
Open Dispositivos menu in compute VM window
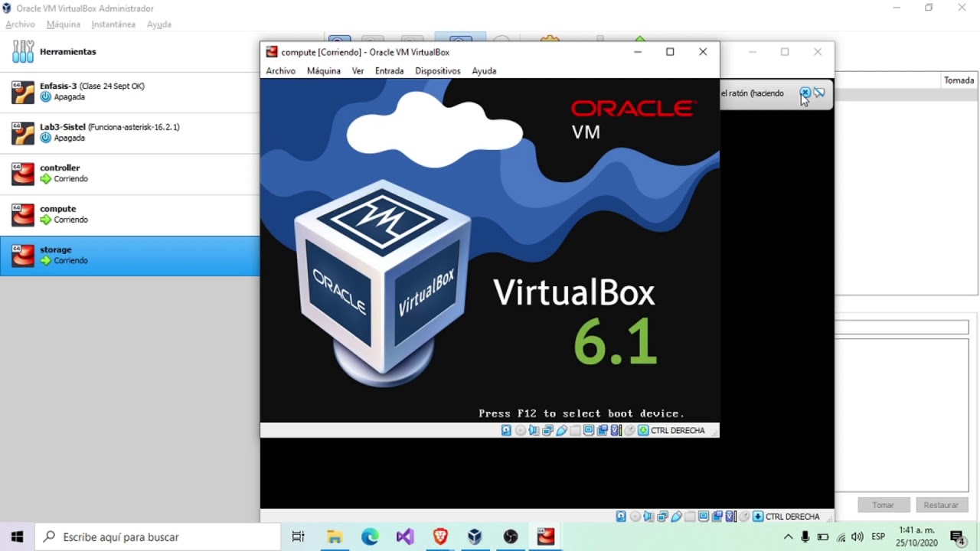(x=437, y=70)
